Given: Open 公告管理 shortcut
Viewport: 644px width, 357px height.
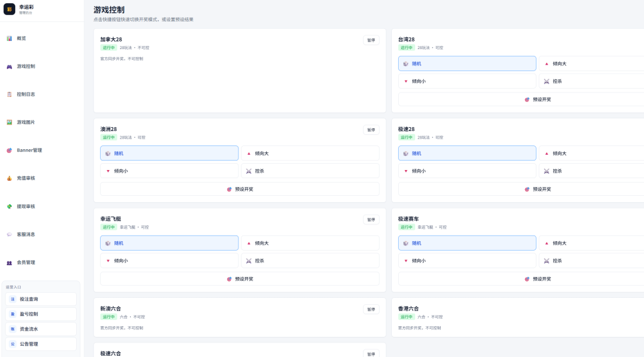Looking at the screenshot, I should coord(41,344).
